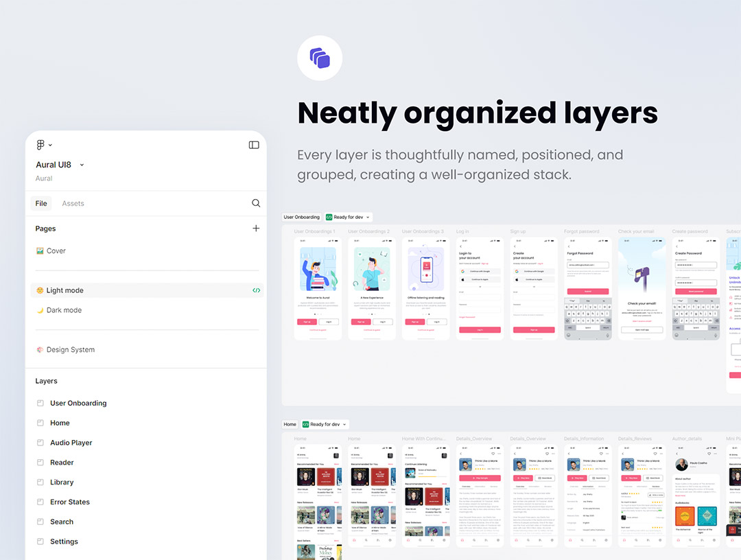The image size is (741, 560).
Task: Add a new page with plus icon
Action: click(x=256, y=229)
